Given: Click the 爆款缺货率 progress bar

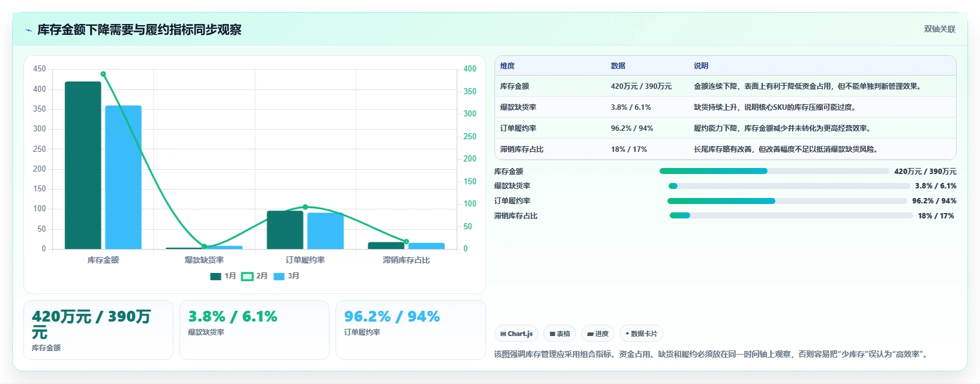Looking at the screenshot, I should point(789,186).
